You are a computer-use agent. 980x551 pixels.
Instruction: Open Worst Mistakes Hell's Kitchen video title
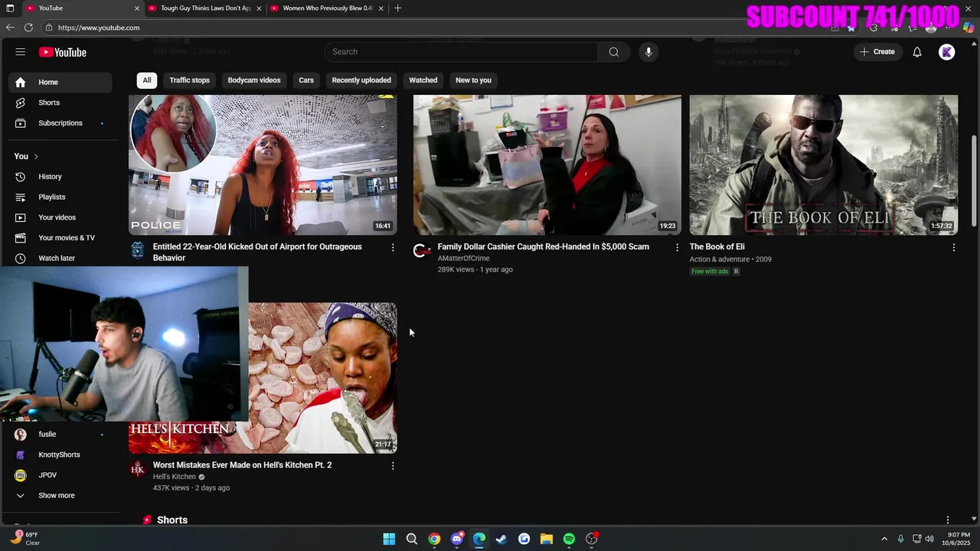click(242, 465)
